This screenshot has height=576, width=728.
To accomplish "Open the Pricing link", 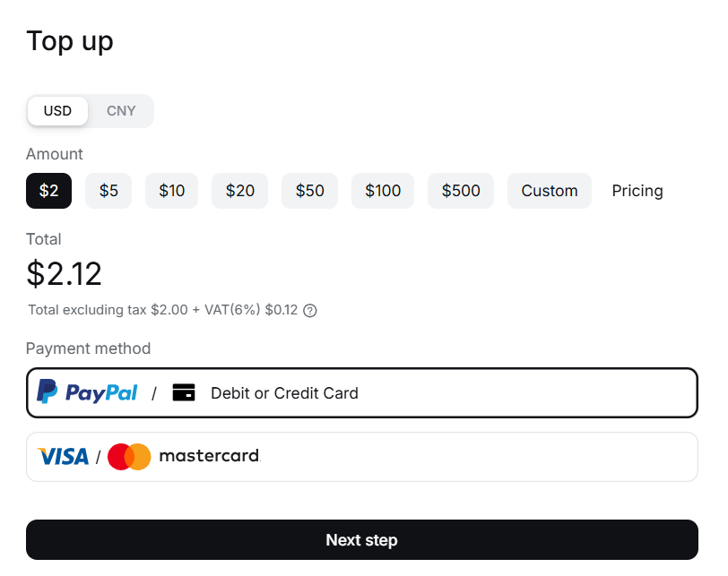I will (x=637, y=191).
